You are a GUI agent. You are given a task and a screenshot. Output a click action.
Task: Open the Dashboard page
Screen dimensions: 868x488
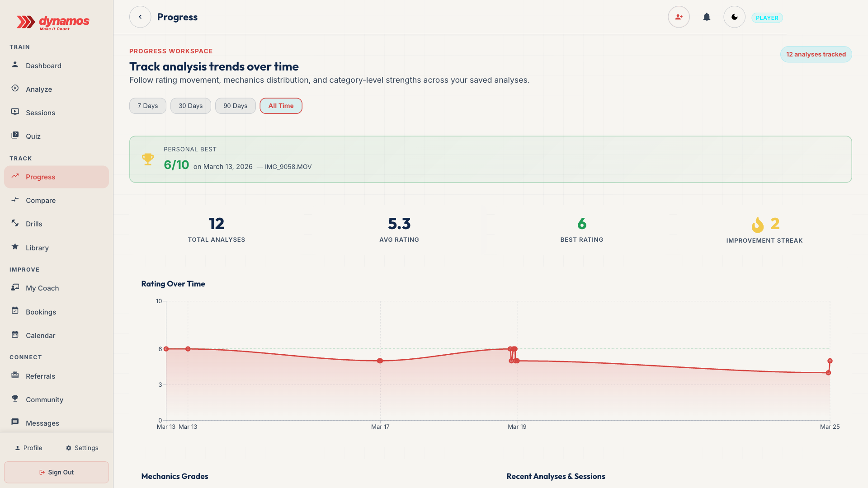coord(57,66)
